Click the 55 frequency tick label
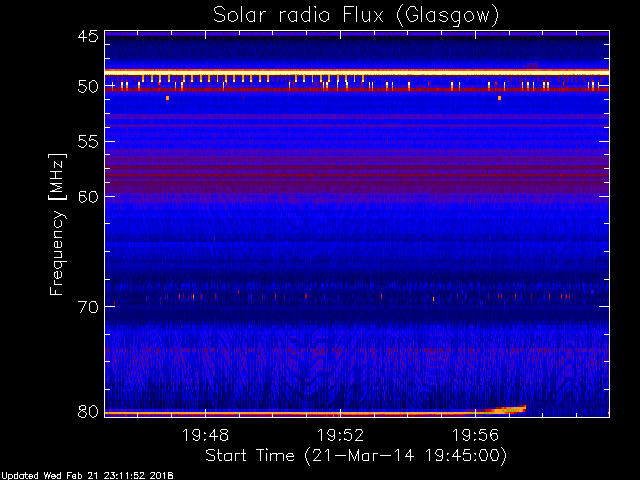This screenshot has width=640, height=480. [x=88, y=142]
